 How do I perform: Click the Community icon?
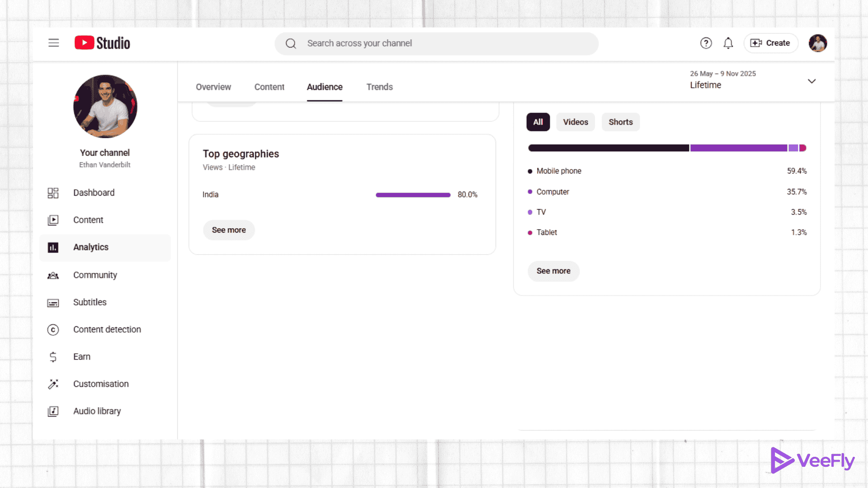pos(53,275)
